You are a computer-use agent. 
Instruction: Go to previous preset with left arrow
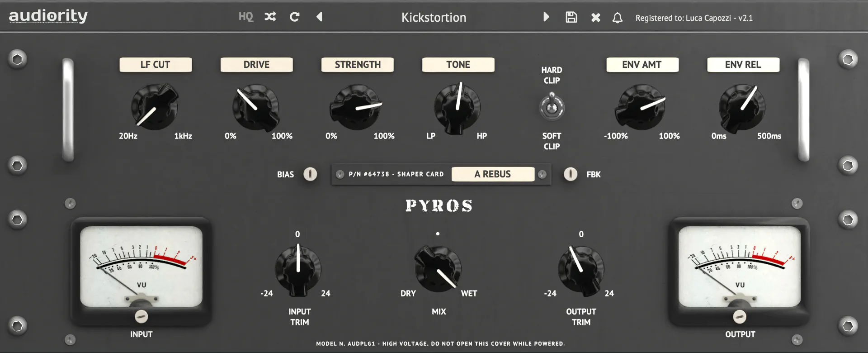319,17
